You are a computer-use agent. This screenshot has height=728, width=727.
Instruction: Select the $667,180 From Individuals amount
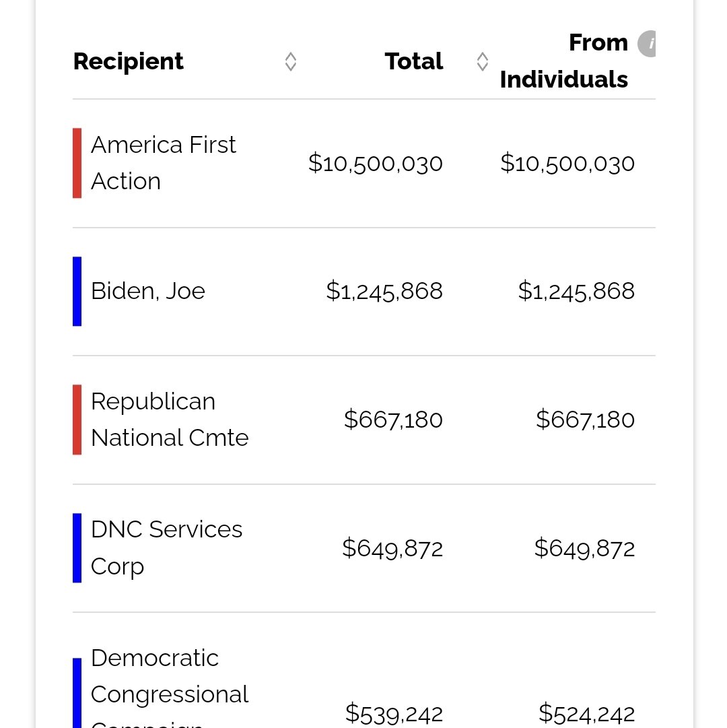point(585,420)
